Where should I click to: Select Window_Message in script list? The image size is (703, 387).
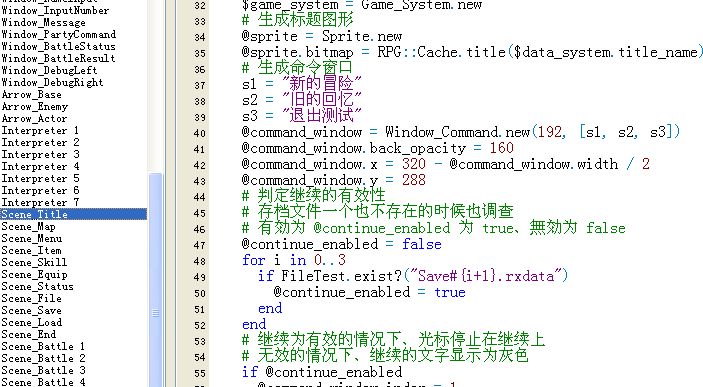(x=43, y=22)
